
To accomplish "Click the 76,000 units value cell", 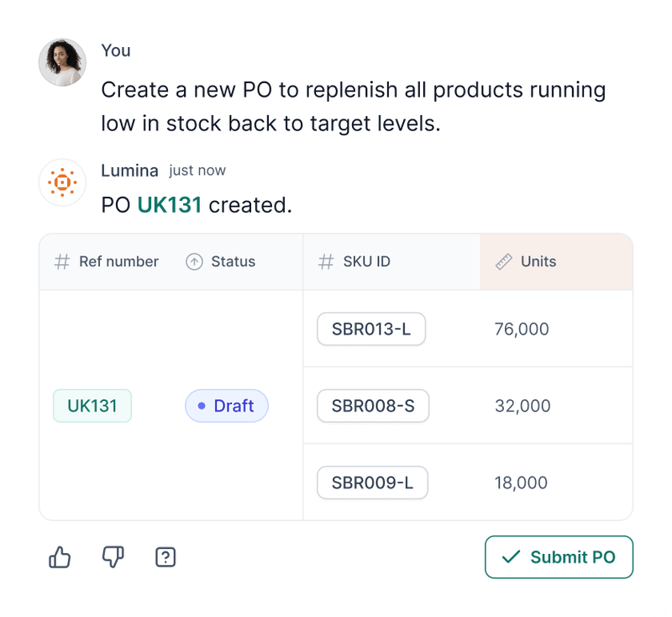I will (x=522, y=329).
